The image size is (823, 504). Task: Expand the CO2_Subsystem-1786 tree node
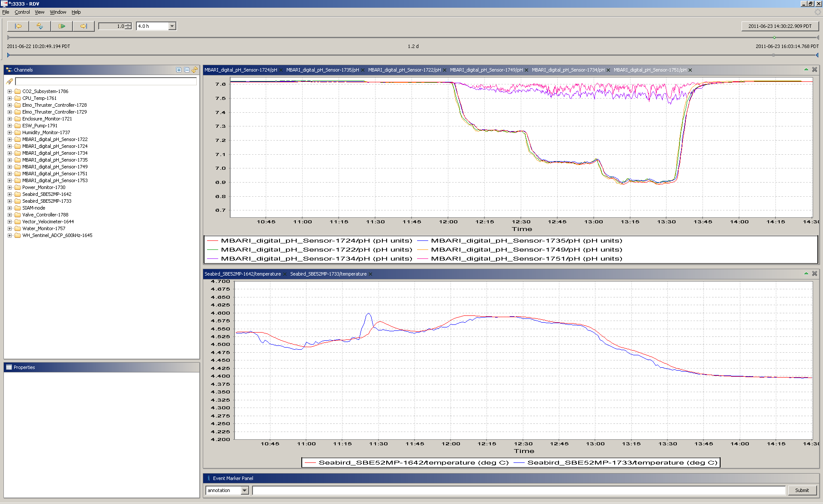tap(9, 91)
